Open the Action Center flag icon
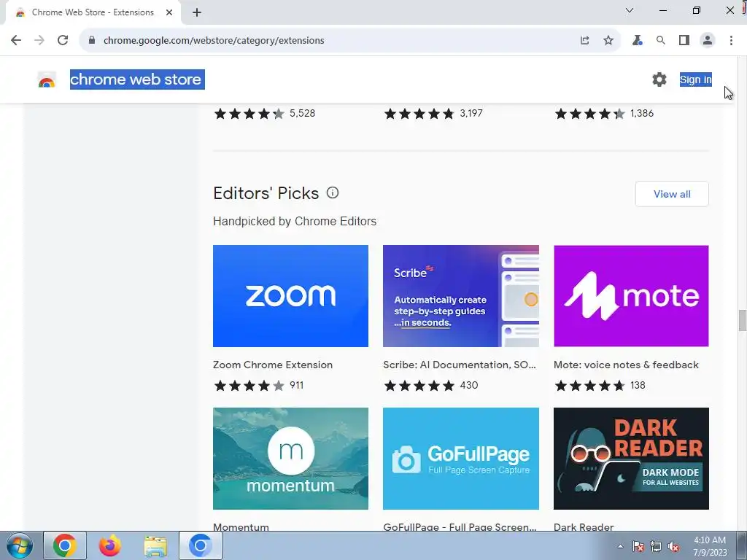The image size is (747, 560). click(x=638, y=546)
